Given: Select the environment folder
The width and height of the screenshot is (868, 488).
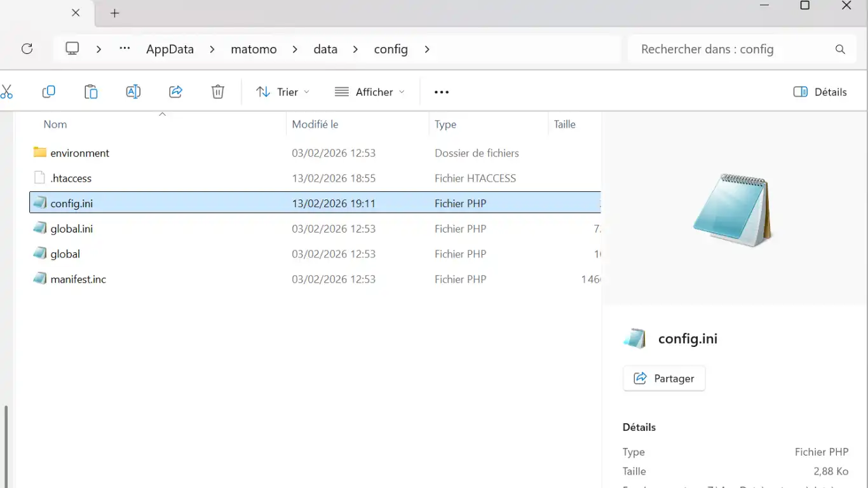Looking at the screenshot, I should pos(79,153).
